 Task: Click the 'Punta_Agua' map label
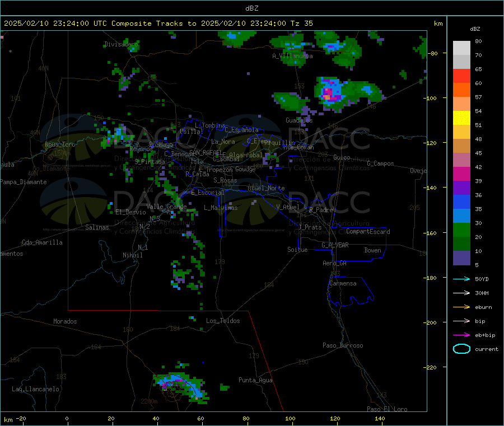[255, 380]
